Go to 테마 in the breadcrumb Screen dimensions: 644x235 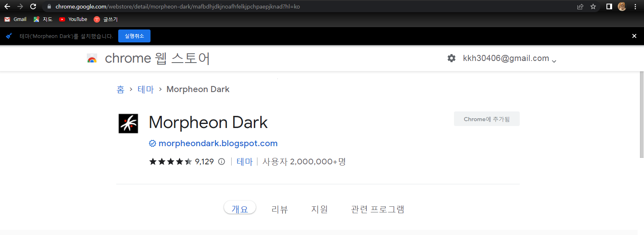[x=146, y=89]
